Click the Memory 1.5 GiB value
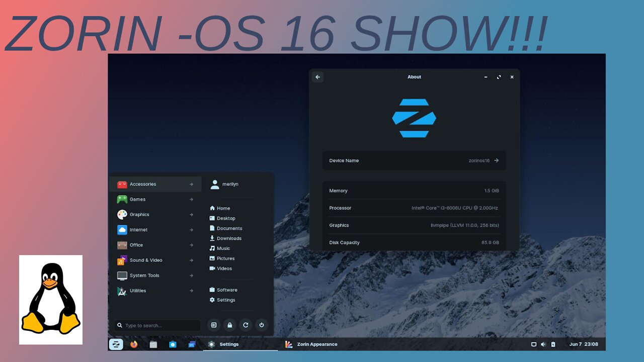 [x=492, y=191]
